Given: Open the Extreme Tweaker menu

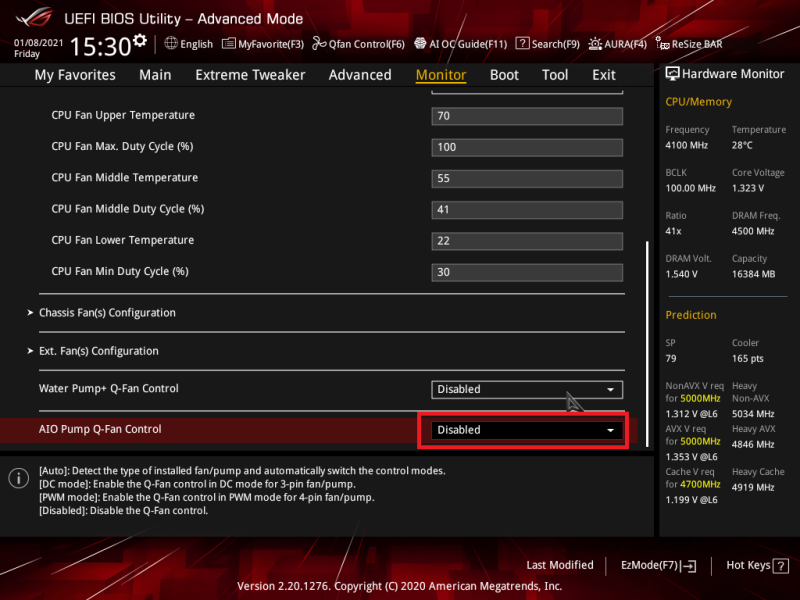Looking at the screenshot, I should [250, 74].
